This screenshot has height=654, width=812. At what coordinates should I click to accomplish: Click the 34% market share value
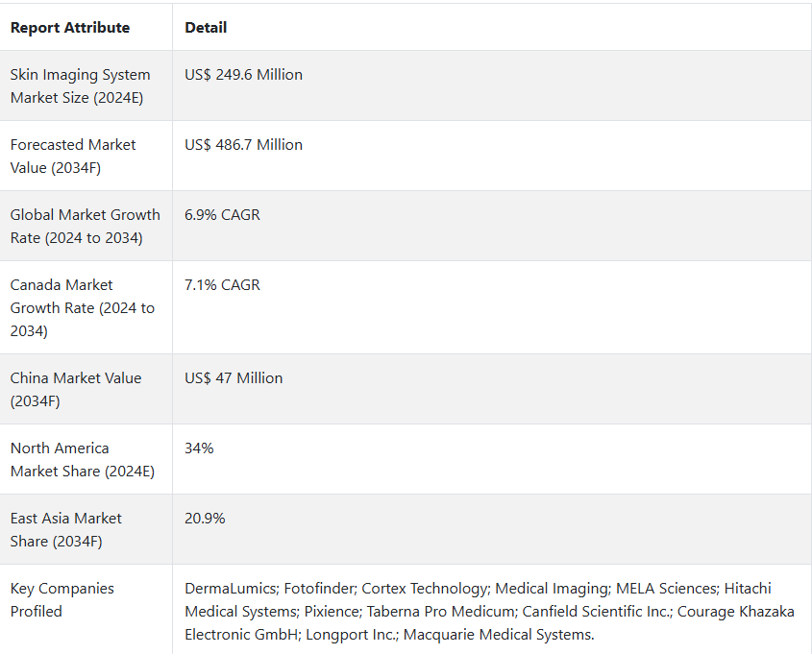pos(199,448)
